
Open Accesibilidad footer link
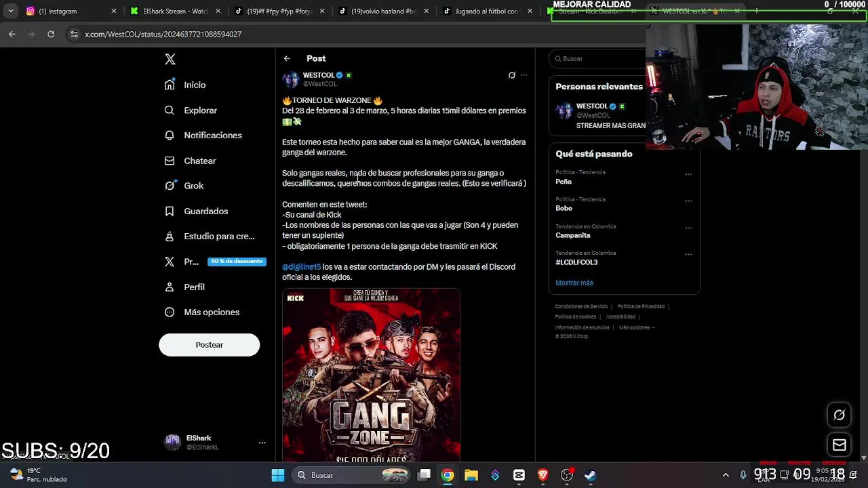point(620,317)
